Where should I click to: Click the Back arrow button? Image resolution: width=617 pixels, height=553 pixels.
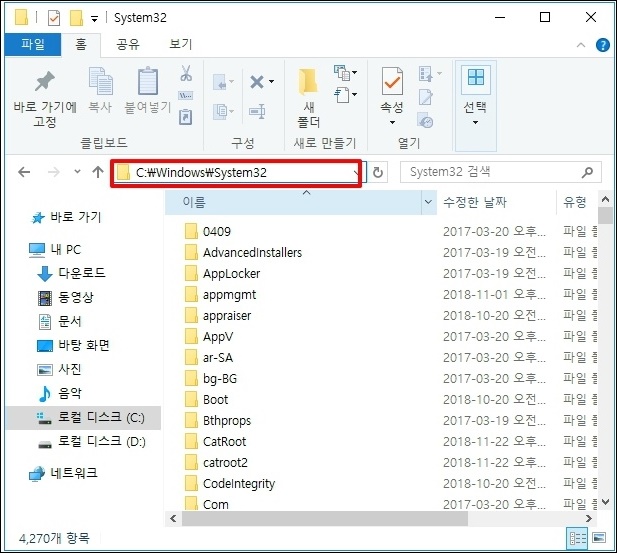(x=24, y=172)
